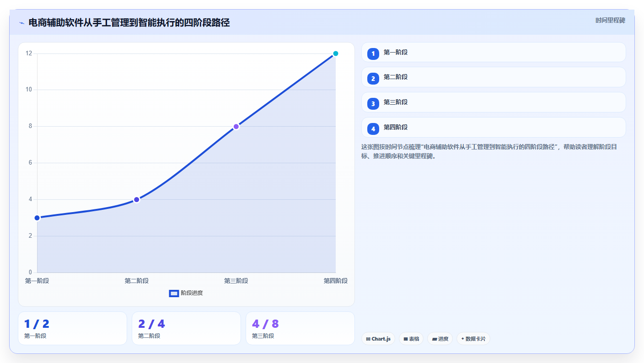
Task: Click the 进度 tag
Action: click(440, 339)
